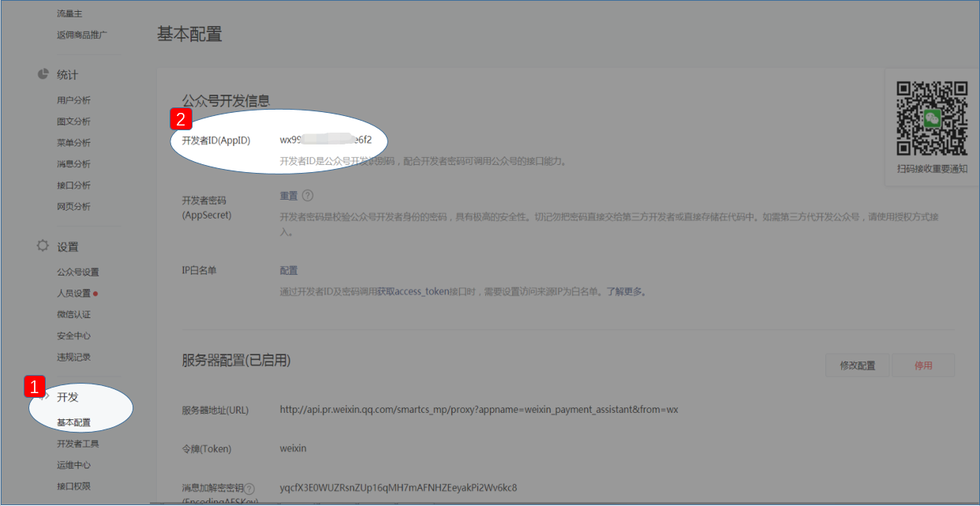Open 接口权限 menu item
This screenshot has width=980, height=506.
[73, 487]
